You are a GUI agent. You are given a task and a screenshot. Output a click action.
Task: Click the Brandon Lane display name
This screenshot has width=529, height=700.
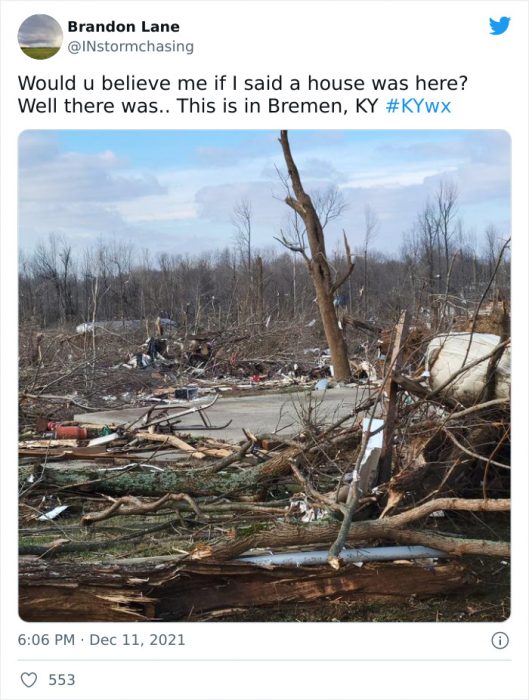pos(124,27)
